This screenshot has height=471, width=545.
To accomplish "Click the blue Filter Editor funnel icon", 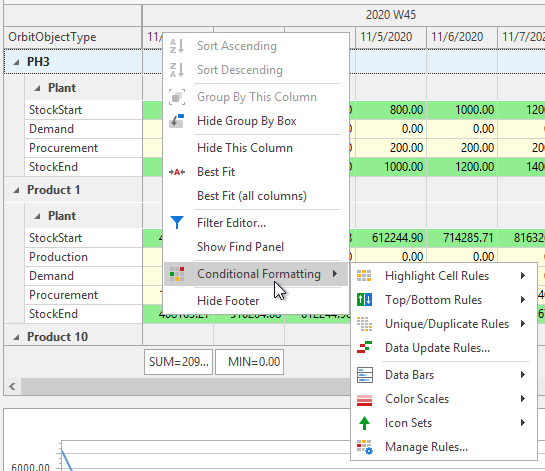I will [177, 223].
